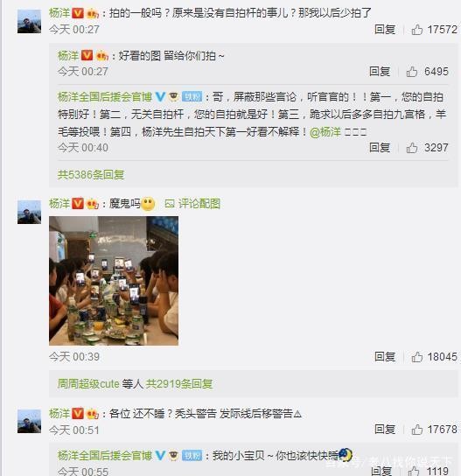461x476 pixels.
Task: Like the reply with 6495 likes
Action: tap(411, 72)
